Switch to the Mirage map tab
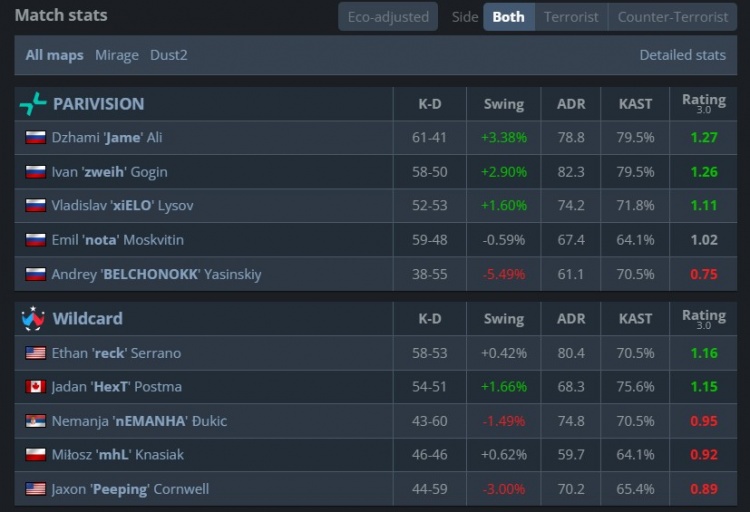750x512 pixels. [x=117, y=55]
